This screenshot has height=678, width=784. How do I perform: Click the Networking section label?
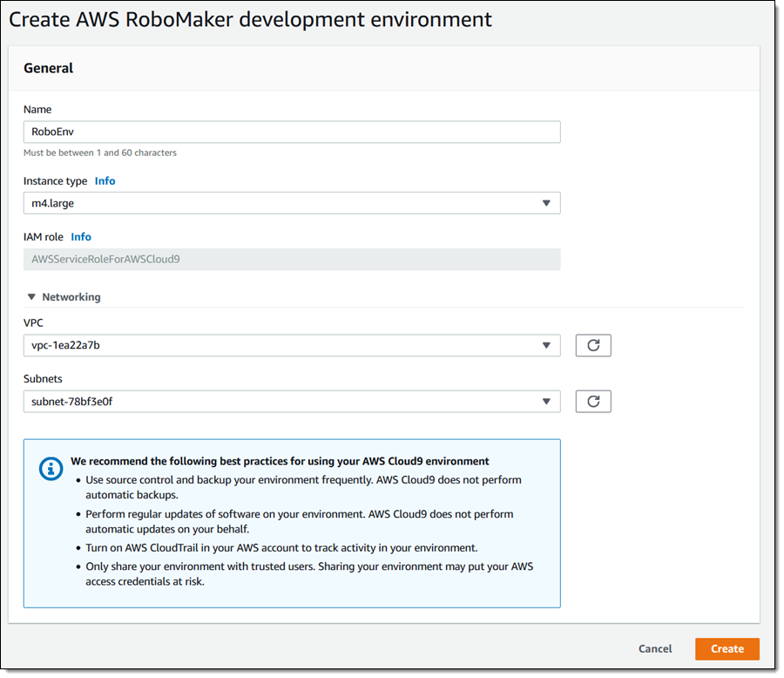[71, 297]
